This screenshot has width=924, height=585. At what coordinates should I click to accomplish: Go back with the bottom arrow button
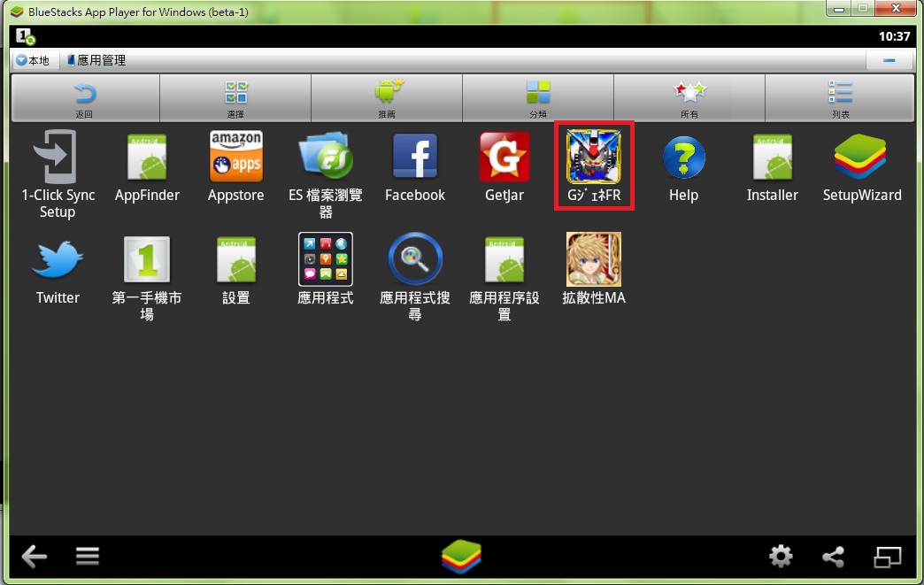coord(35,556)
